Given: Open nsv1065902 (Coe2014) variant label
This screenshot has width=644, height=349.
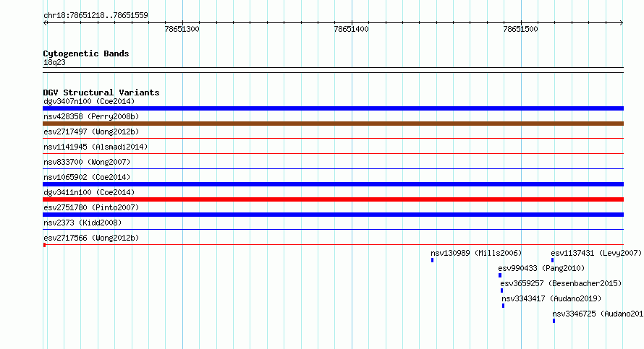Looking at the screenshot, I should tap(87, 177).
